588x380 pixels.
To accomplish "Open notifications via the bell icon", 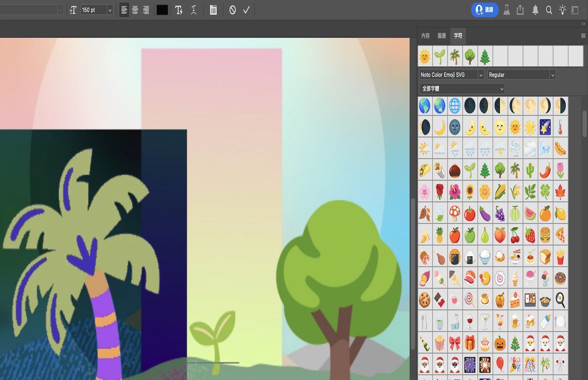I will 535,10.
